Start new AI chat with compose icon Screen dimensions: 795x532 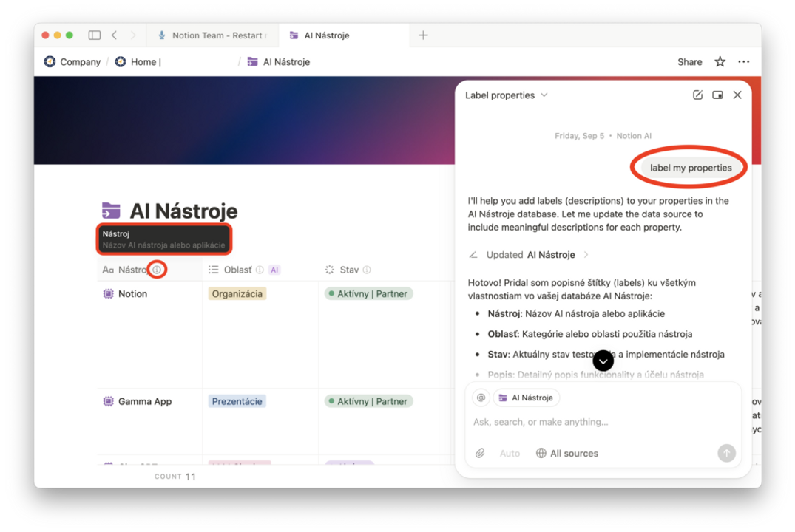coord(697,95)
